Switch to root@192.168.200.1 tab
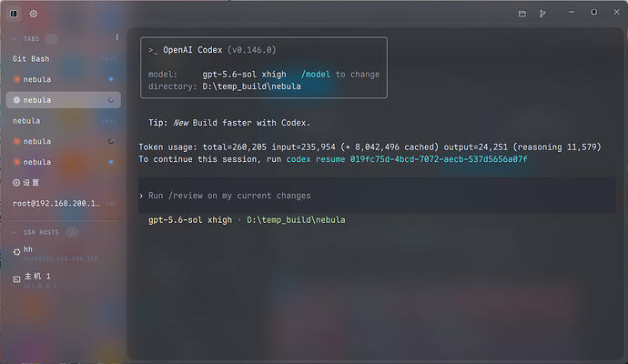628x364 pixels. [x=64, y=204]
